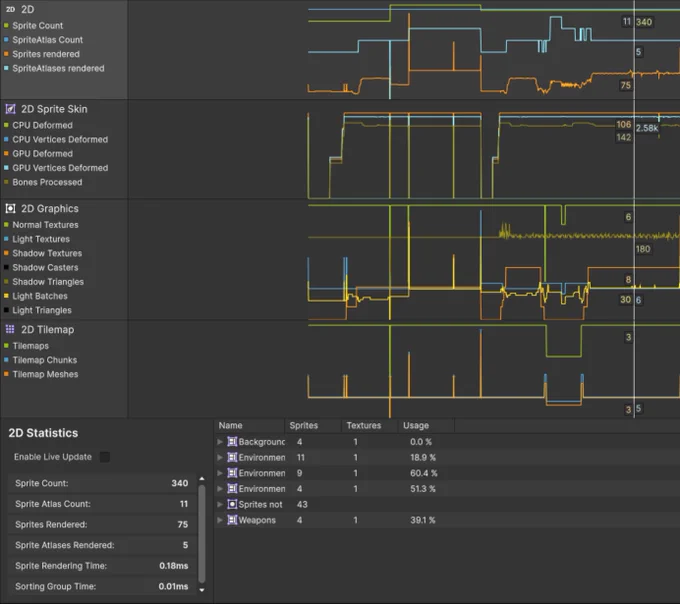Click the Weapons atlas icon

[x=232, y=520]
